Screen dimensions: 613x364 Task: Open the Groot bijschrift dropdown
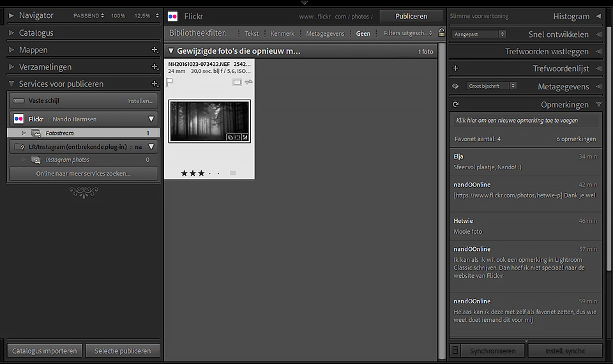(492, 86)
